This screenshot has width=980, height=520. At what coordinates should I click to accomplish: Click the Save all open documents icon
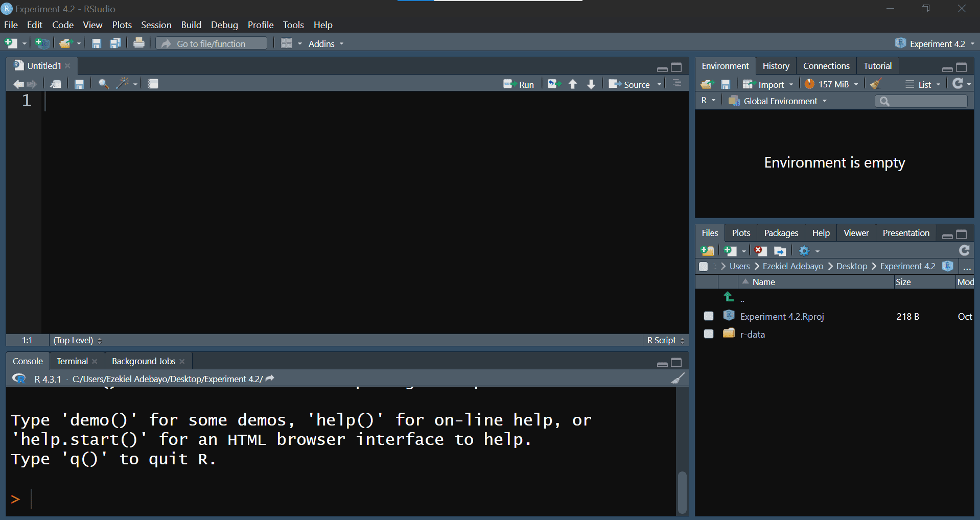click(x=115, y=43)
